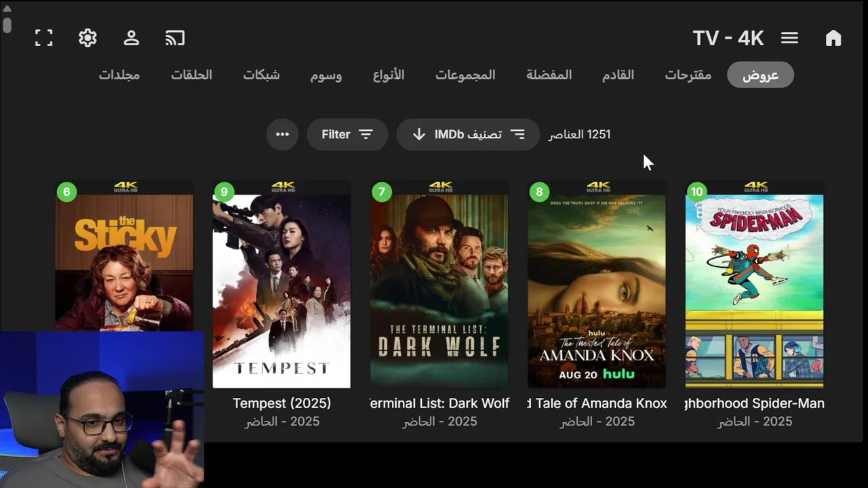This screenshot has width=868, height=488.
Task: Select The Sticky poster thumbnail
Action: (124, 256)
